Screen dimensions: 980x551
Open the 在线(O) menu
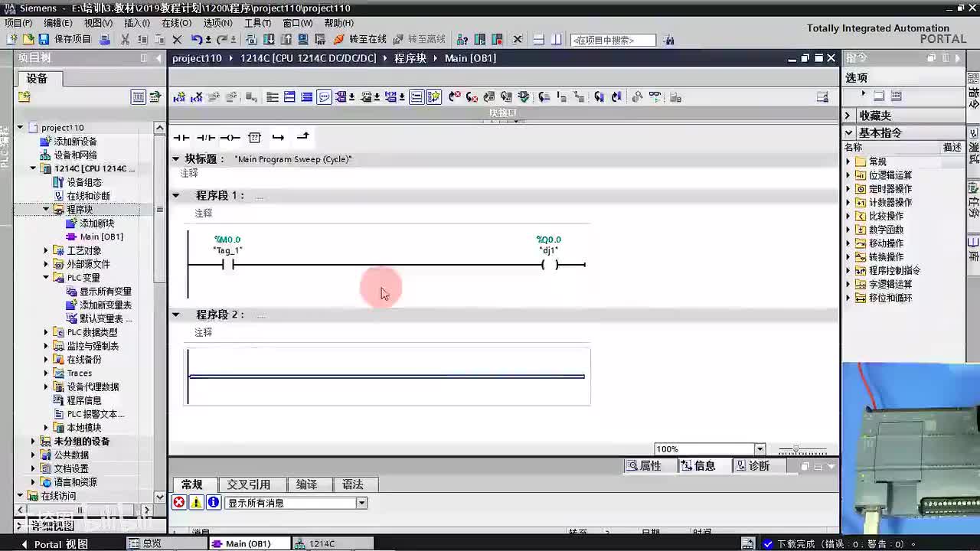point(177,23)
